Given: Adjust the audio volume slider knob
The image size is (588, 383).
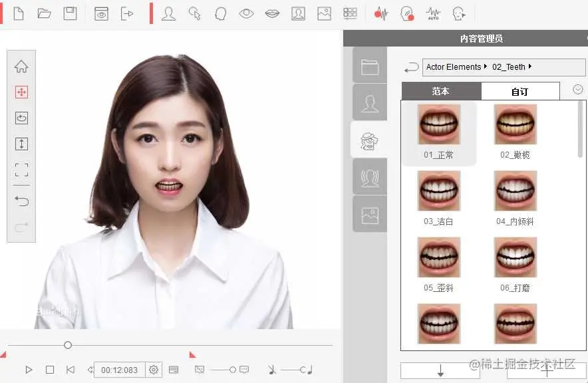Looking at the screenshot, I should [303, 370].
